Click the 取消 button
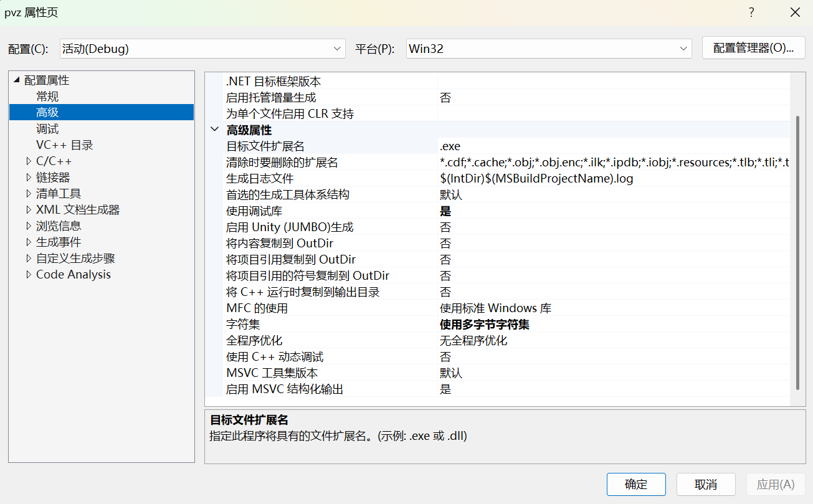This screenshot has width=813, height=504. tap(706, 484)
